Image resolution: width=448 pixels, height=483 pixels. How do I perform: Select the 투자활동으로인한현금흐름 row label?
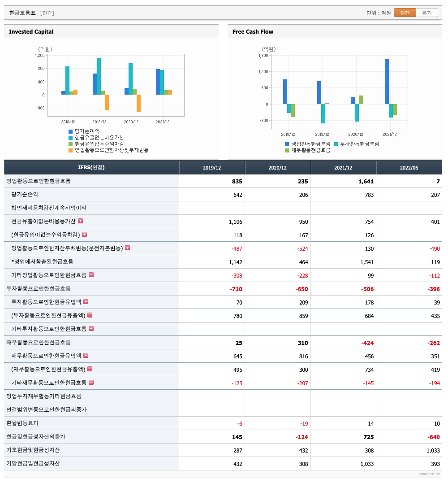point(39,288)
